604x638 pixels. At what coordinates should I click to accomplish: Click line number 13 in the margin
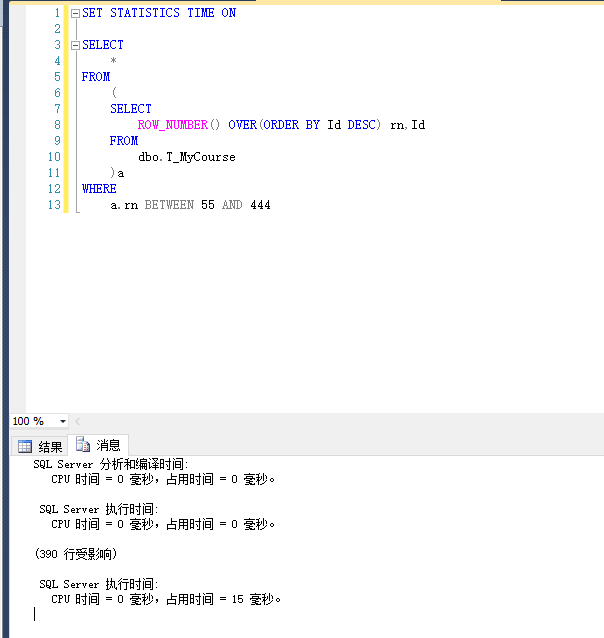pos(54,205)
